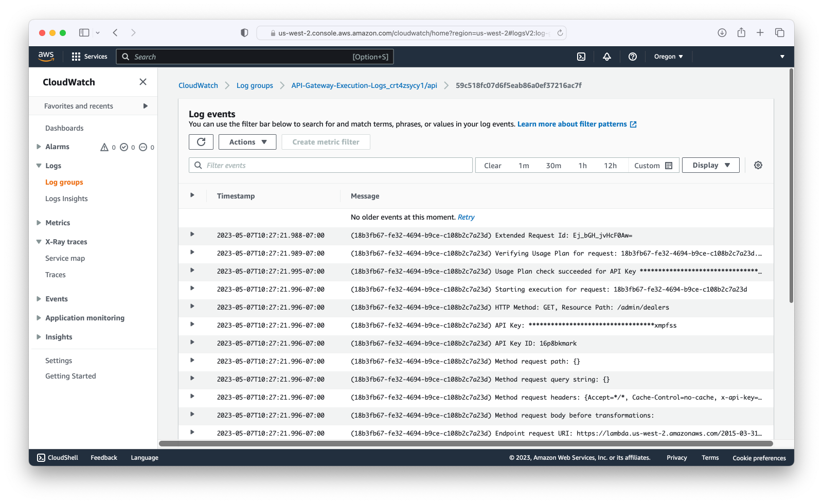This screenshot has width=823, height=504.
Task: Open Service map in the sidebar
Action: click(x=65, y=258)
